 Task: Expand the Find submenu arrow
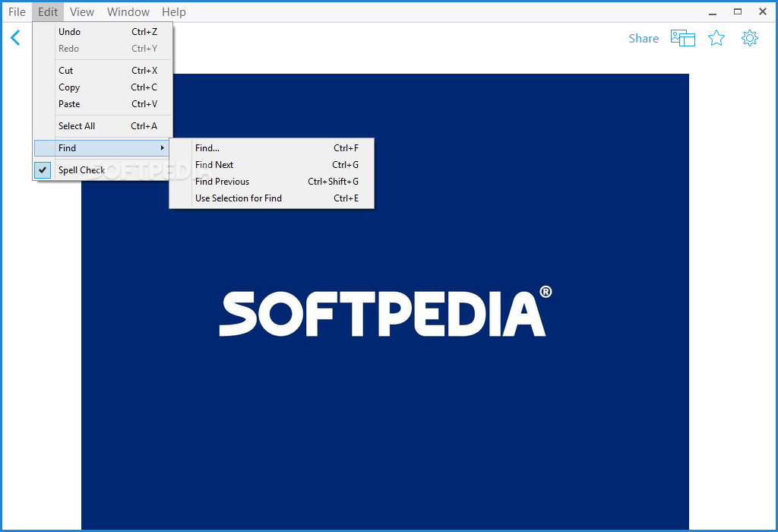point(163,148)
